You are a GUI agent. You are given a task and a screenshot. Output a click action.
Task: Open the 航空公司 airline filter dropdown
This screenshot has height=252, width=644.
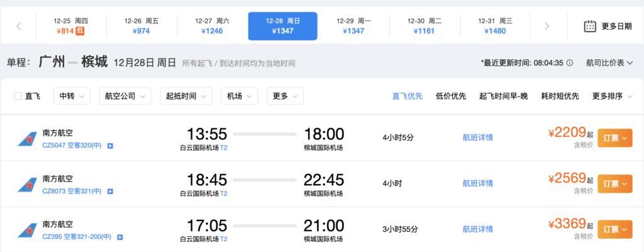(x=124, y=96)
